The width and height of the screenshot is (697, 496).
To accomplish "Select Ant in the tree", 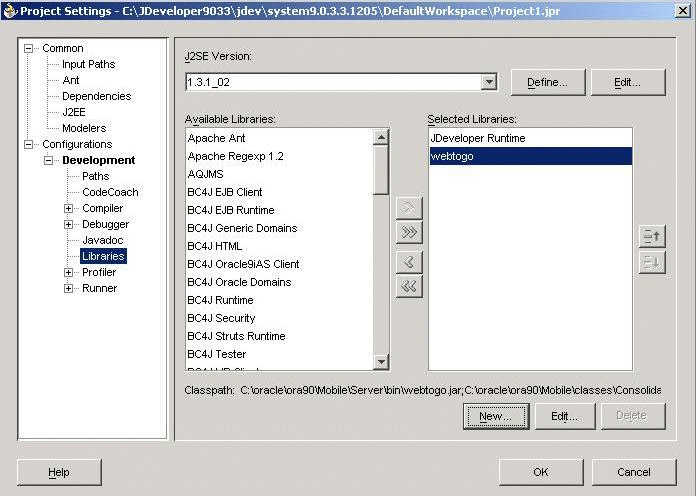I will [x=71, y=80].
